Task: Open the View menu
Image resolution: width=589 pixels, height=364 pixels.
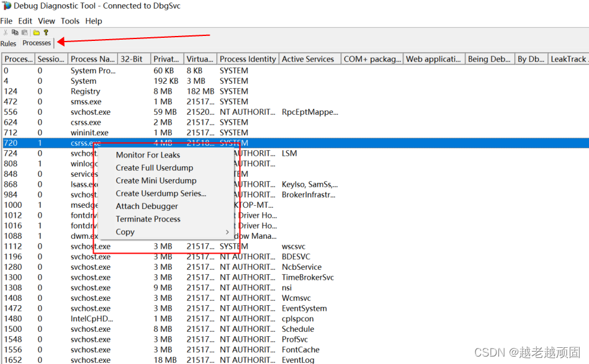Action: [x=47, y=21]
